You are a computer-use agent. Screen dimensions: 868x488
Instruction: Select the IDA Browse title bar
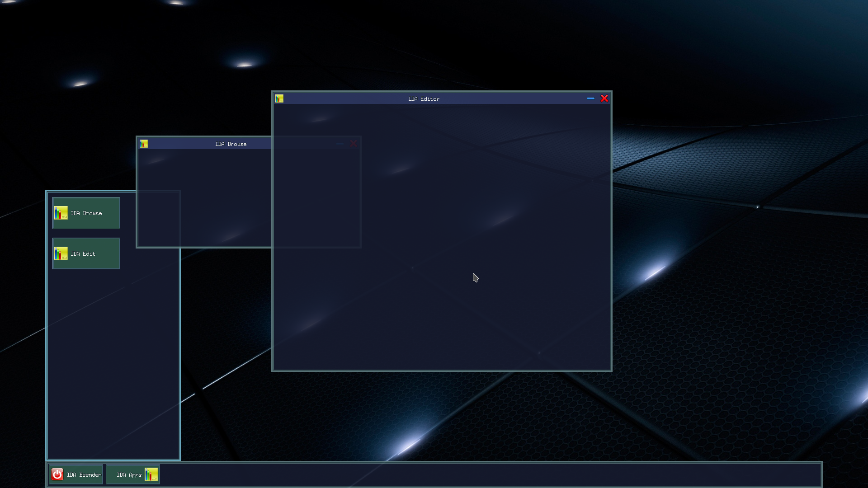(x=231, y=144)
